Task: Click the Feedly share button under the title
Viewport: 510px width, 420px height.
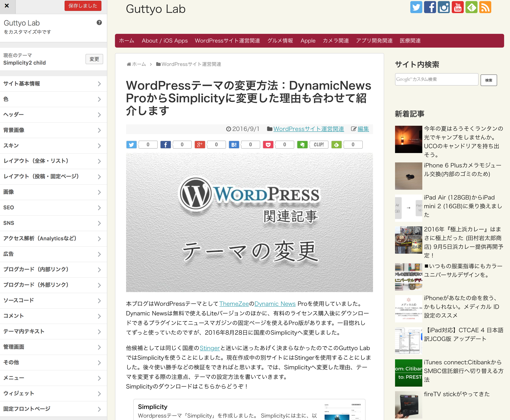Action: [x=336, y=145]
